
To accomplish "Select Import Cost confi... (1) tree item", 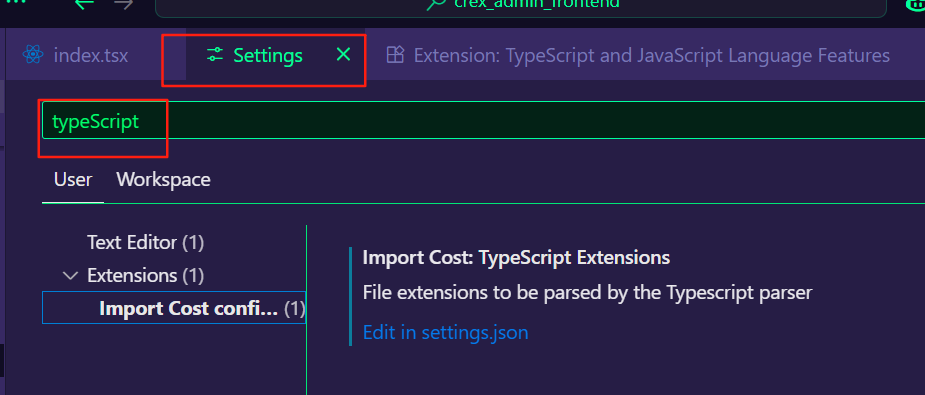I will tap(174, 308).
